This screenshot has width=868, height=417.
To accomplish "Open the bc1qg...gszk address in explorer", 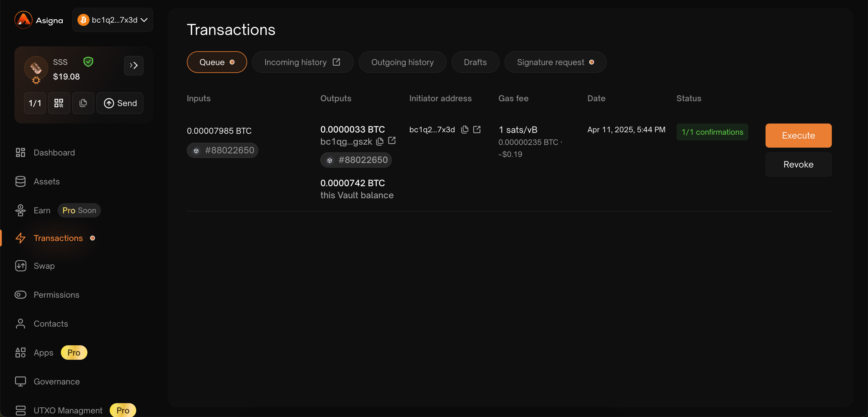I will (392, 140).
